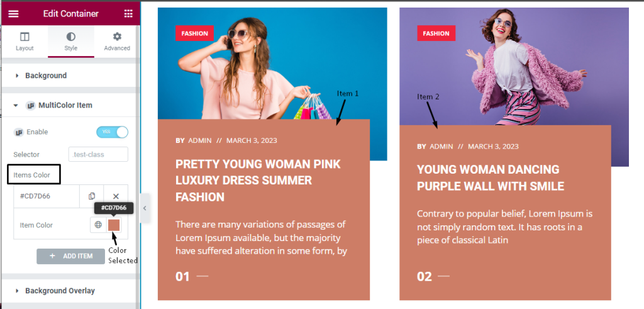The height and width of the screenshot is (309, 644).
Task: Click the Layout tab icon
Action: [x=25, y=37]
